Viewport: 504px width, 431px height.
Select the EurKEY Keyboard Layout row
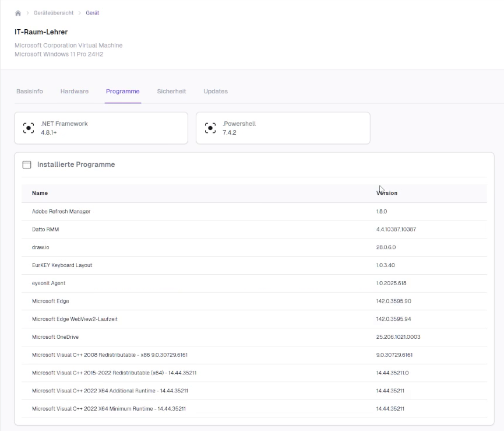[62, 265]
